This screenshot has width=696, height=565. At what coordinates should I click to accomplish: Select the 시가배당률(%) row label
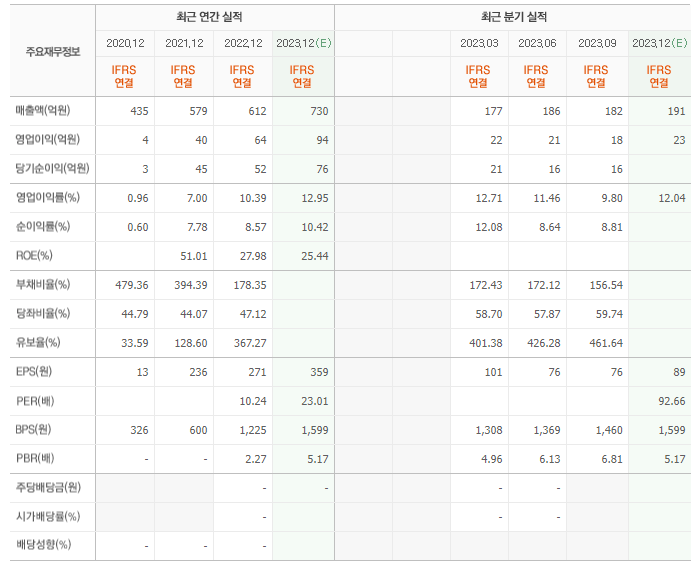pyautogui.click(x=48, y=516)
